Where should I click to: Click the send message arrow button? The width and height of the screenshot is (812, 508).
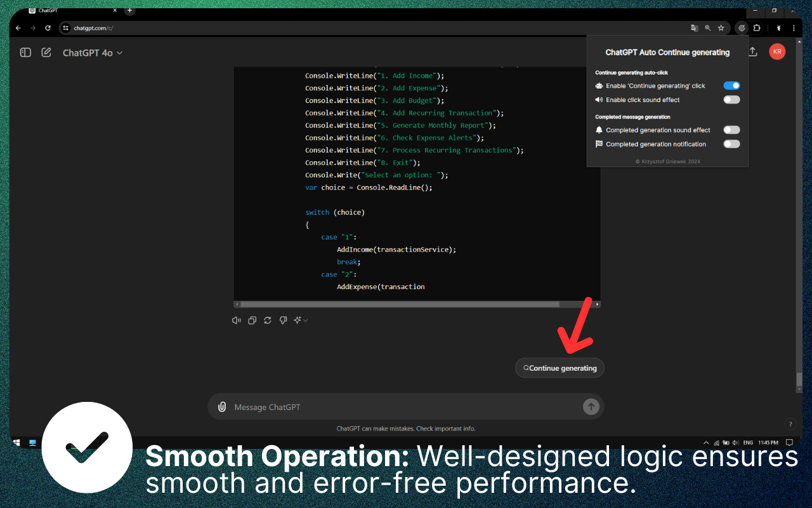click(591, 407)
